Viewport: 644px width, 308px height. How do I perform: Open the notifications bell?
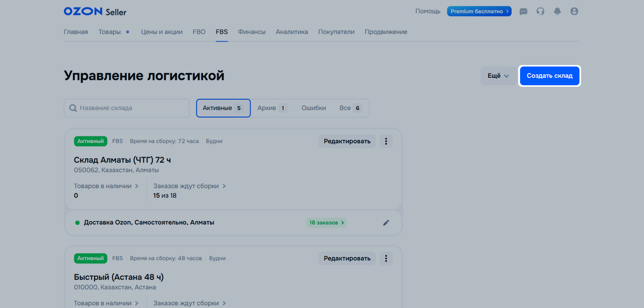tap(557, 11)
